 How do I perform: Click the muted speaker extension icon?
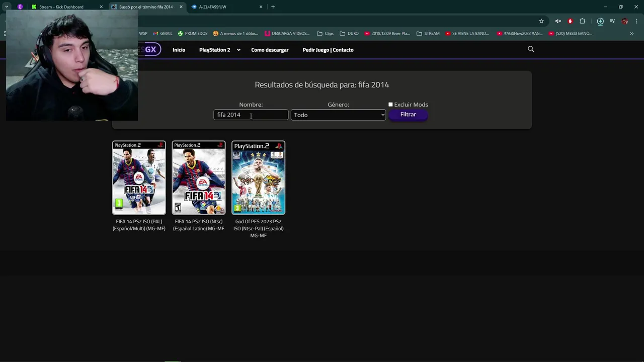(558, 21)
